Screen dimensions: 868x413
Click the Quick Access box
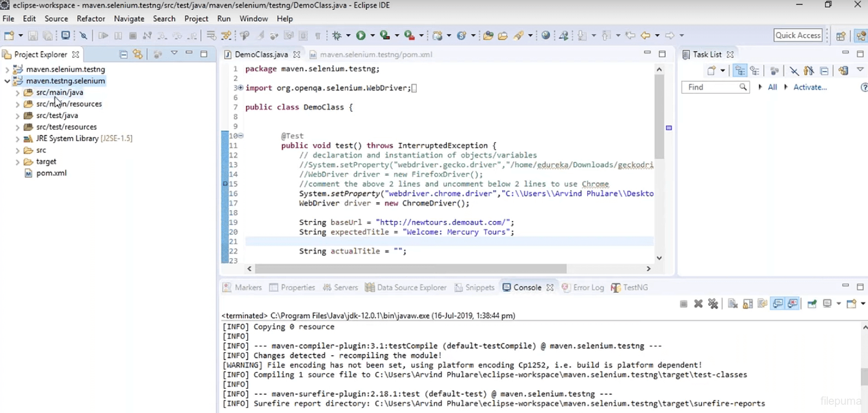[797, 35]
